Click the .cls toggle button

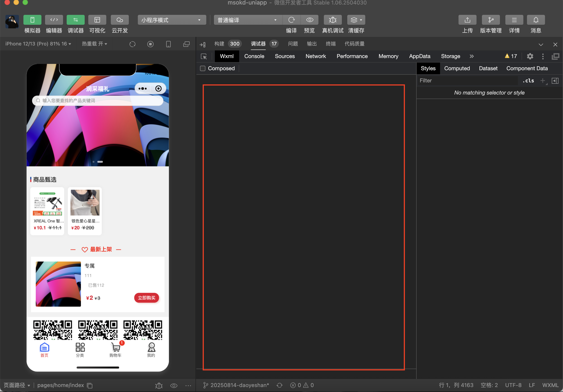(x=528, y=81)
